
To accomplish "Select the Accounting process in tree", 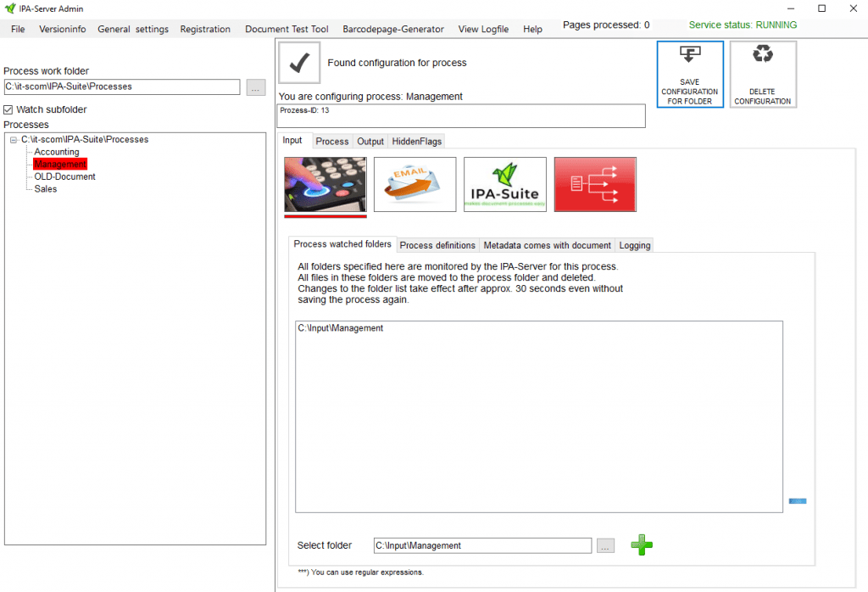I will (57, 152).
